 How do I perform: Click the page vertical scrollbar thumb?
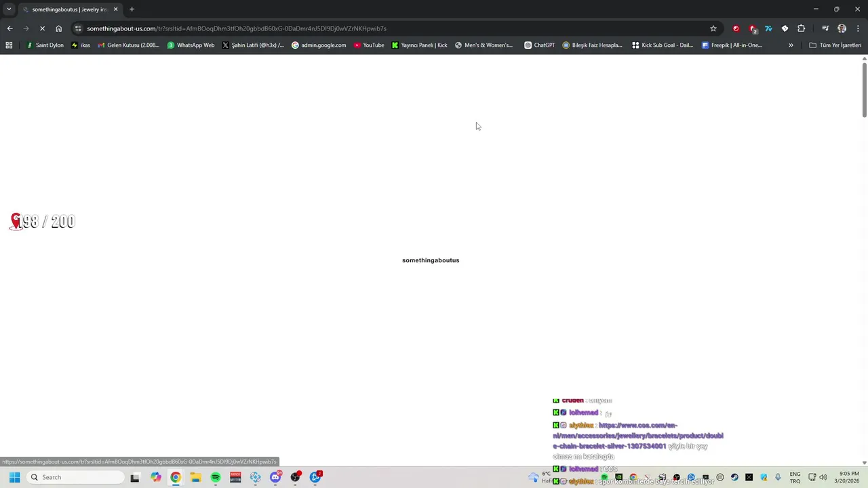pos(865,89)
